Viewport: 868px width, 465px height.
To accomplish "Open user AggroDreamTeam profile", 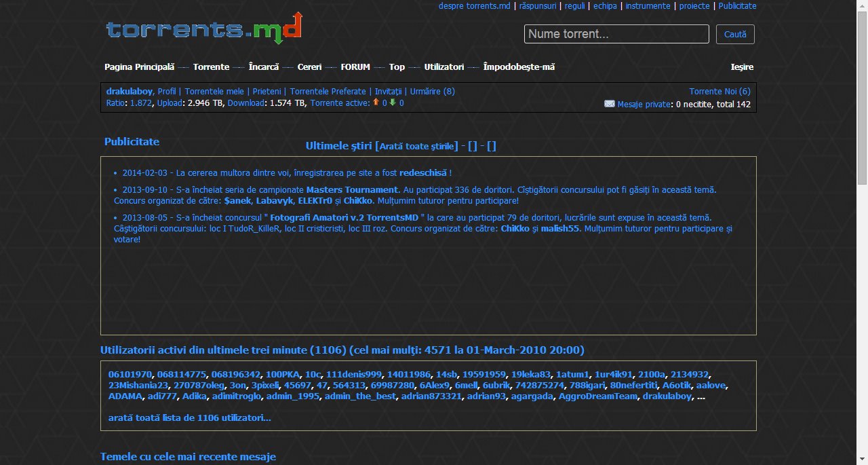I will (598, 396).
